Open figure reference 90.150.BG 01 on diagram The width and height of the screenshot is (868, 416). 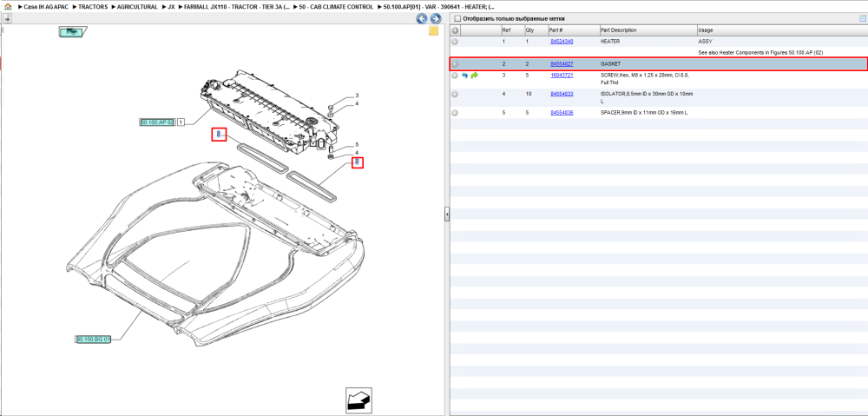(93, 339)
